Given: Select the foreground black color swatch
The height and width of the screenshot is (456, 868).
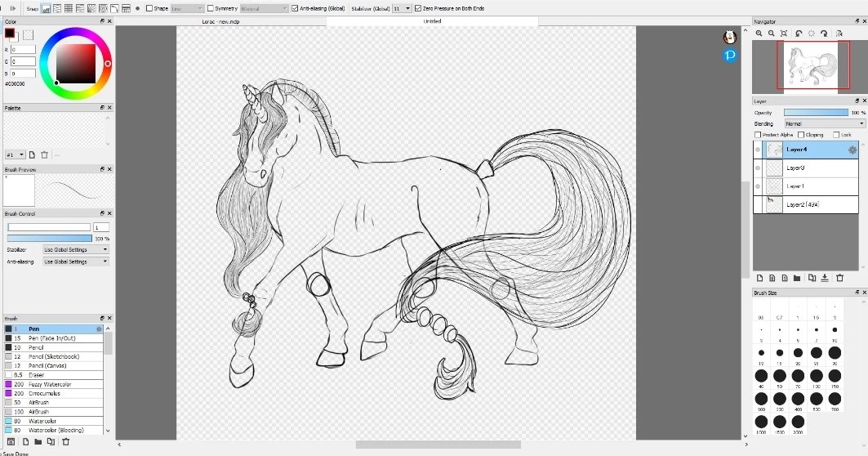Looking at the screenshot, I should pos(10,34).
